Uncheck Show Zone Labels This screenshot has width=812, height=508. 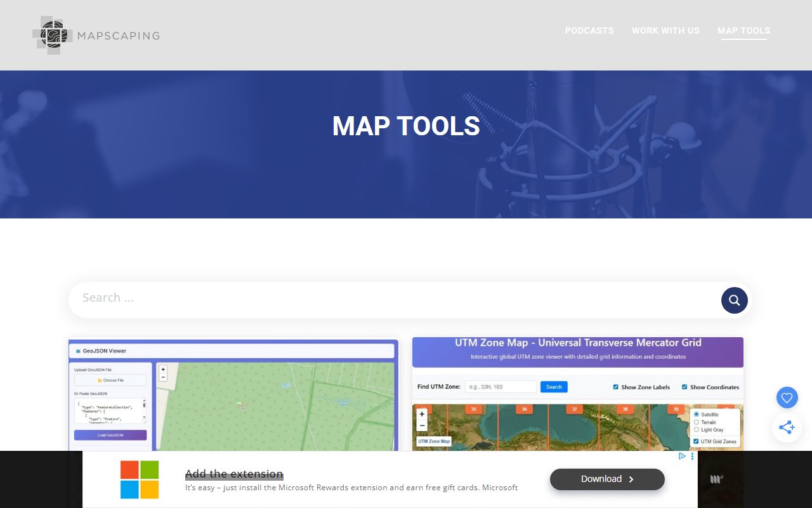[x=615, y=387]
